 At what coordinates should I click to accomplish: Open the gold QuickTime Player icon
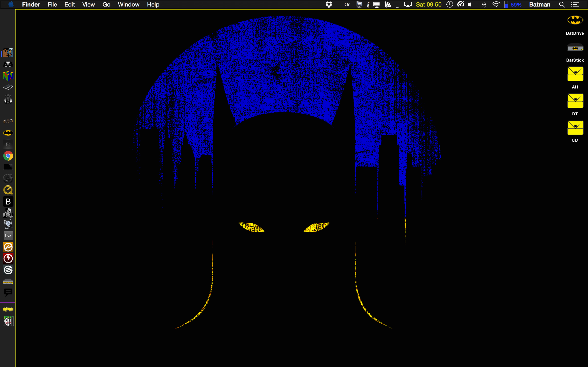pos(8,190)
